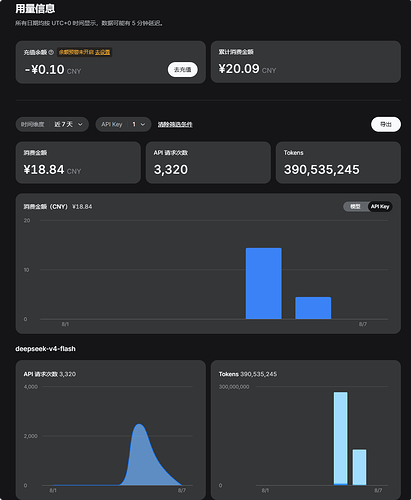Click the shorter light-blue Tokens bar

[359, 467]
